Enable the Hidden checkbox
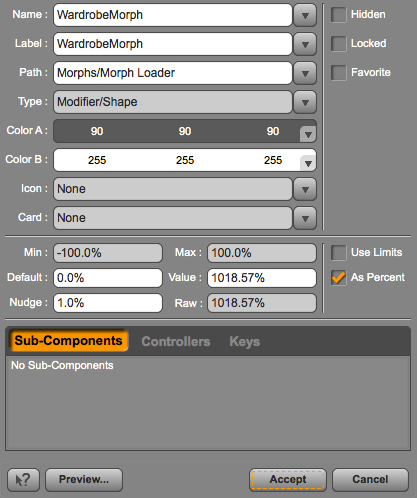Image resolution: width=417 pixels, height=498 pixels. (339, 15)
